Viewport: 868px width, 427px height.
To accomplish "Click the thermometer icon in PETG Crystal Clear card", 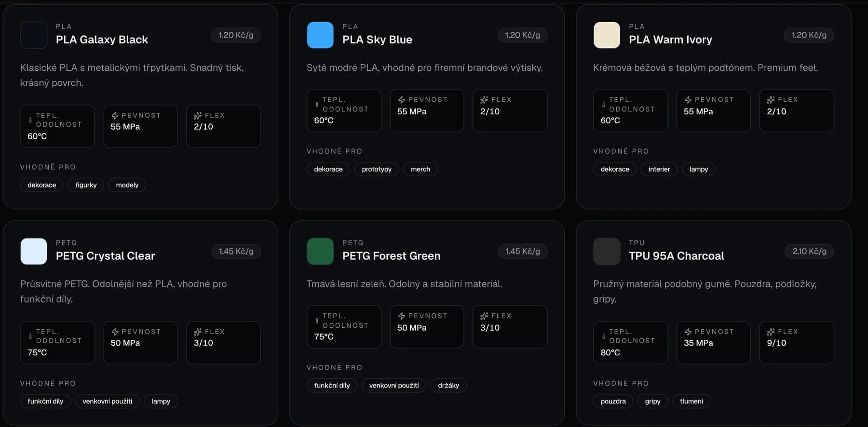I will pos(30,336).
